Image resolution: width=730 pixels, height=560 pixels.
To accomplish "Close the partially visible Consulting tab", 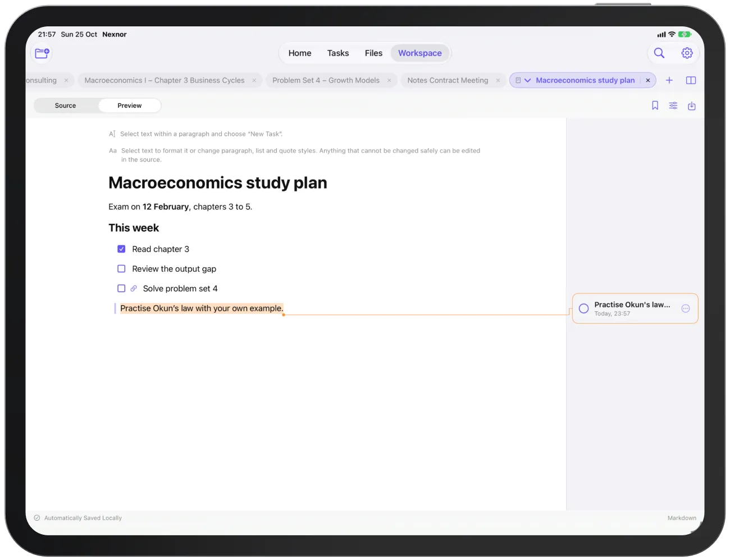I will (66, 80).
